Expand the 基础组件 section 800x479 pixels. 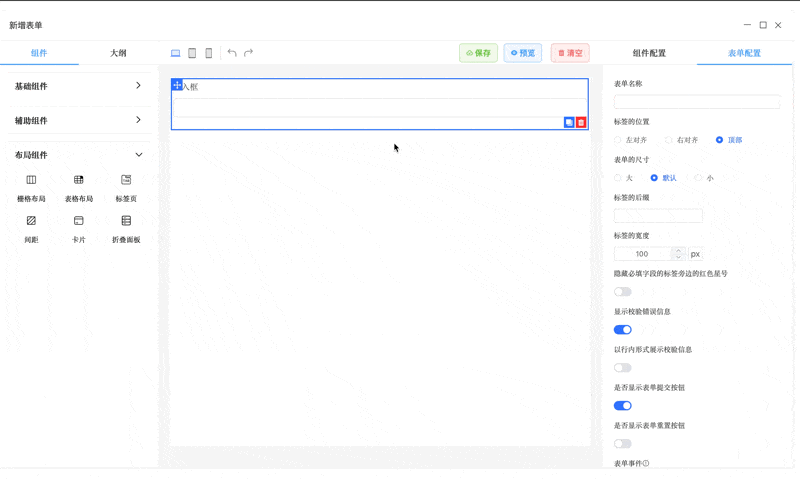[x=78, y=86]
